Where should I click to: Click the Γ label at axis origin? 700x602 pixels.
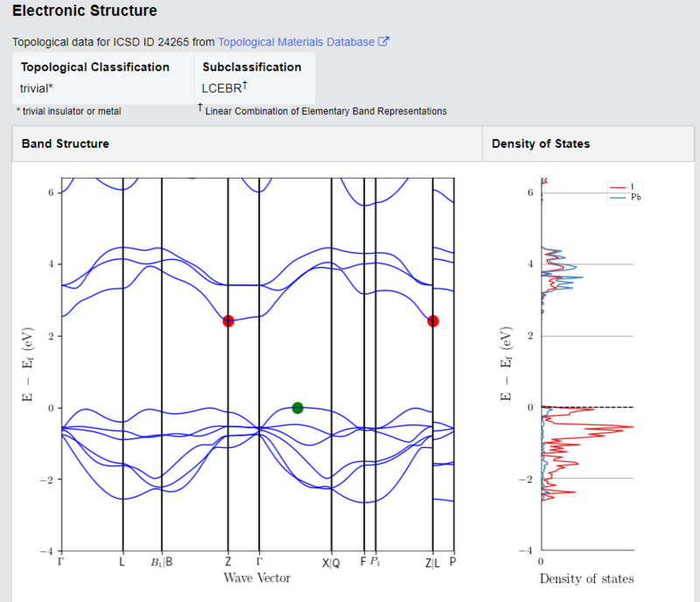[60, 562]
